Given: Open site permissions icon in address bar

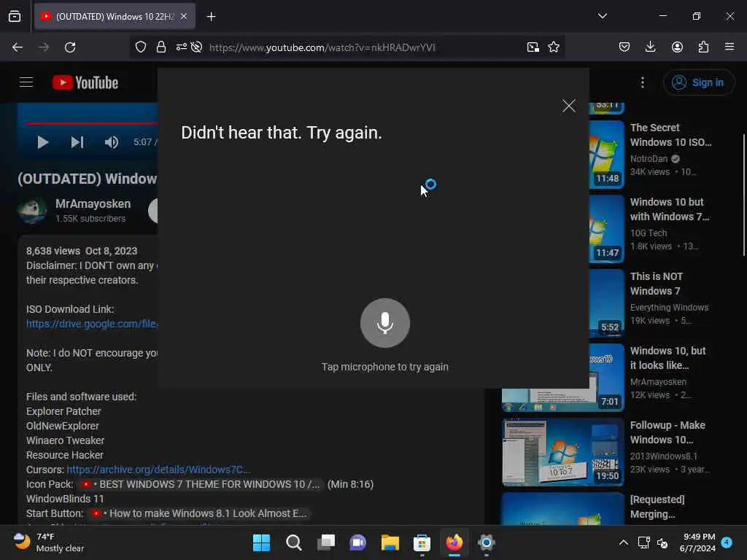Looking at the screenshot, I should [x=182, y=47].
